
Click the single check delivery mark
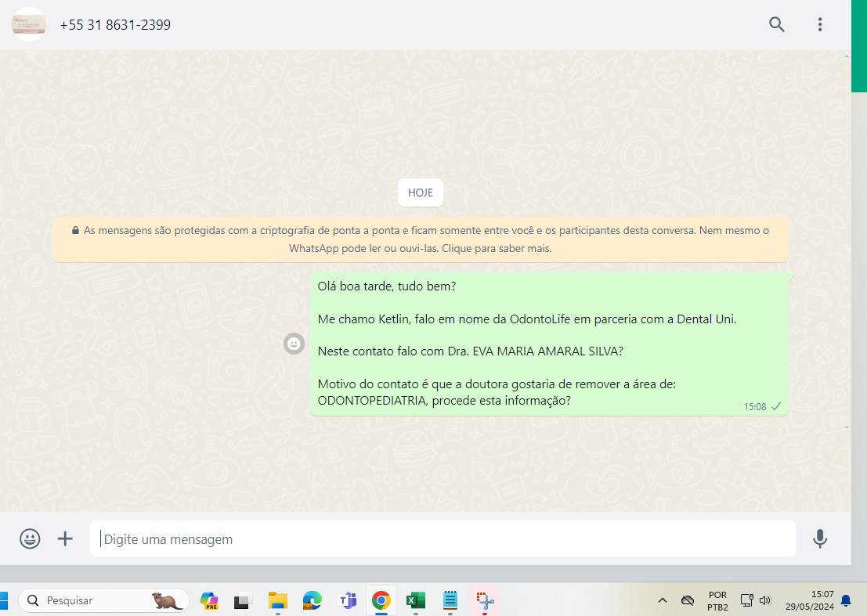pos(776,406)
